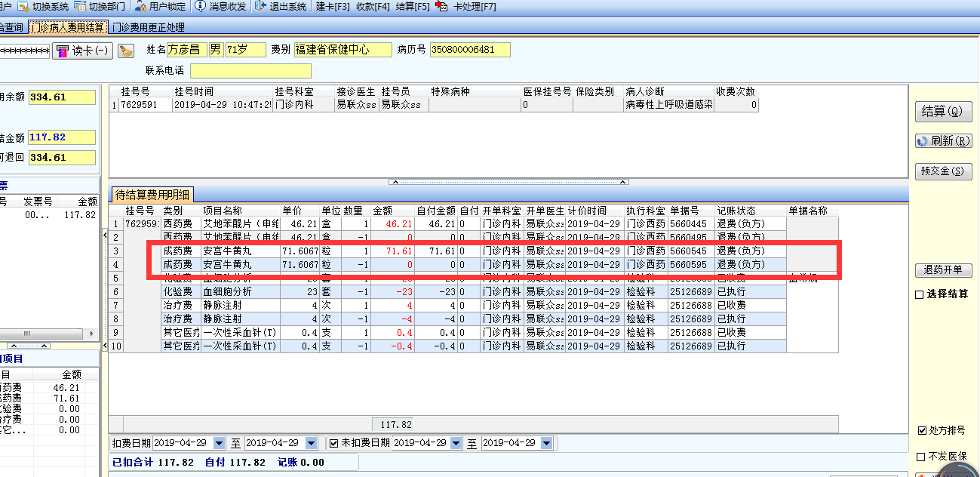The image size is (980, 477).
Task: Click invoice row with amount 117.82
Action: tap(49, 215)
